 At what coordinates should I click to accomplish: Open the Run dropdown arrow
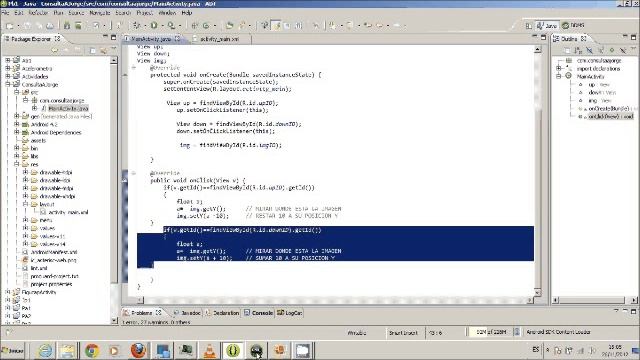[162, 26]
